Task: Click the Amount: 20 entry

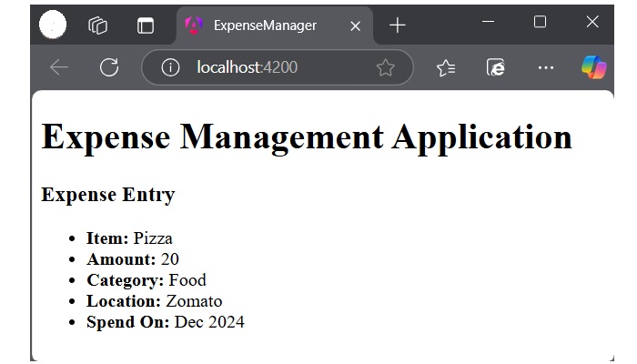Action: coord(133,259)
